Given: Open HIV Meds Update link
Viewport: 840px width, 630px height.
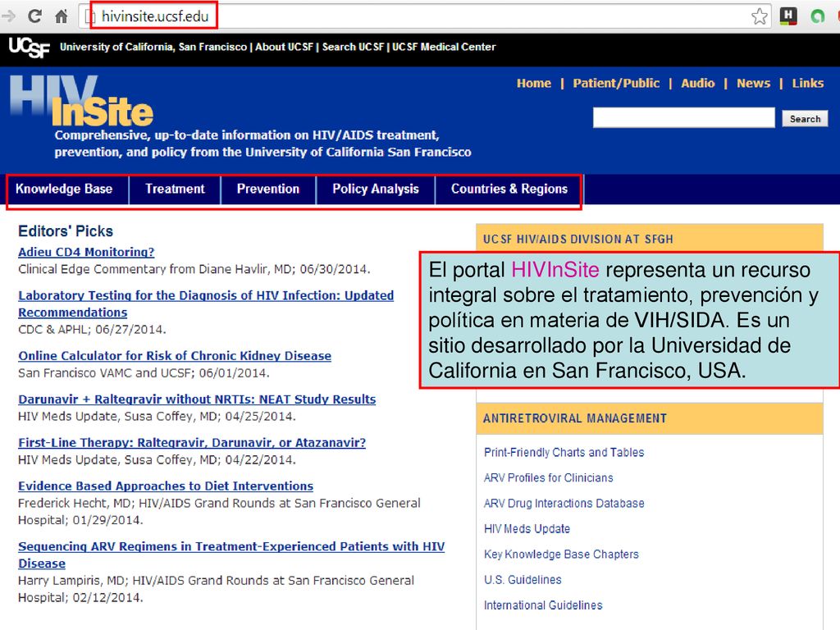Looking at the screenshot, I should click(527, 529).
